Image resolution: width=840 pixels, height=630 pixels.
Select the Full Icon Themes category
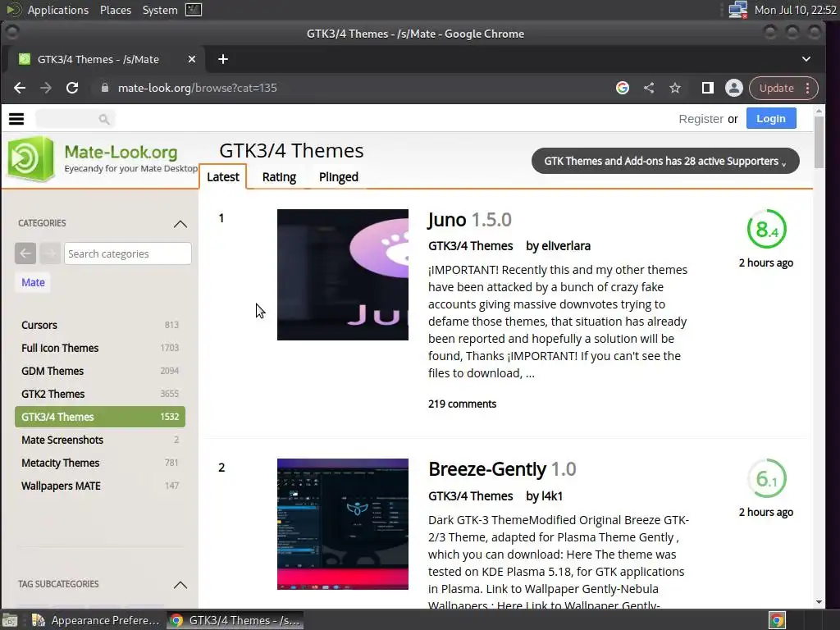pyautogui.click(x=100, y=348)
